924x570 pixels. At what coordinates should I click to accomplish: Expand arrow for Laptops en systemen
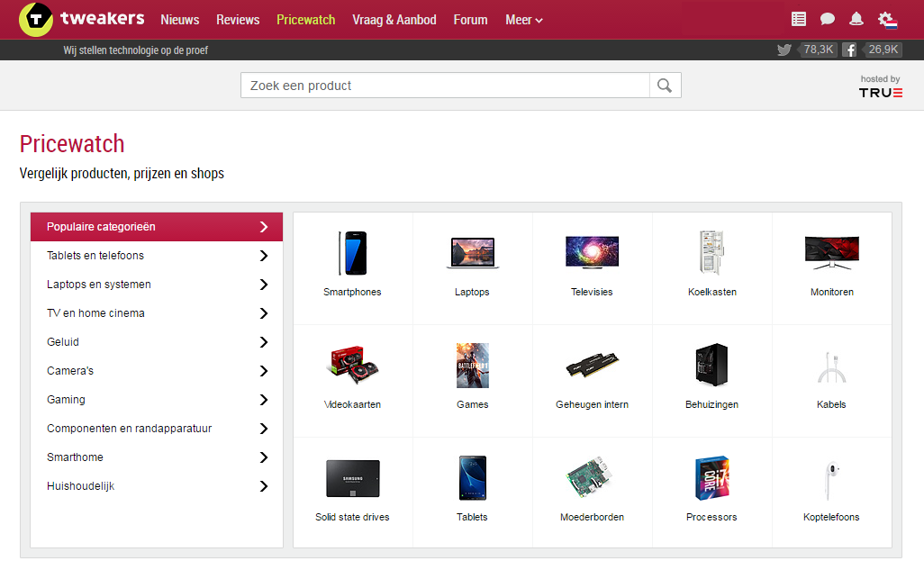point(264,285)
